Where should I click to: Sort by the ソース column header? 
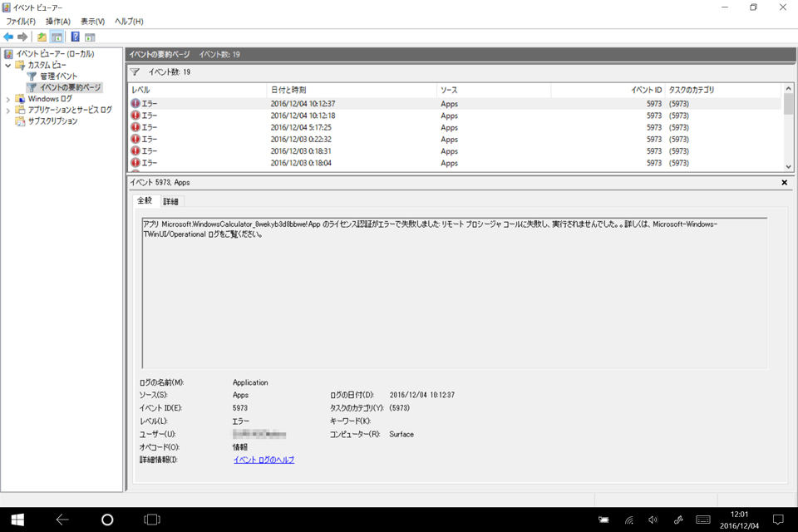tap(494, 90)
